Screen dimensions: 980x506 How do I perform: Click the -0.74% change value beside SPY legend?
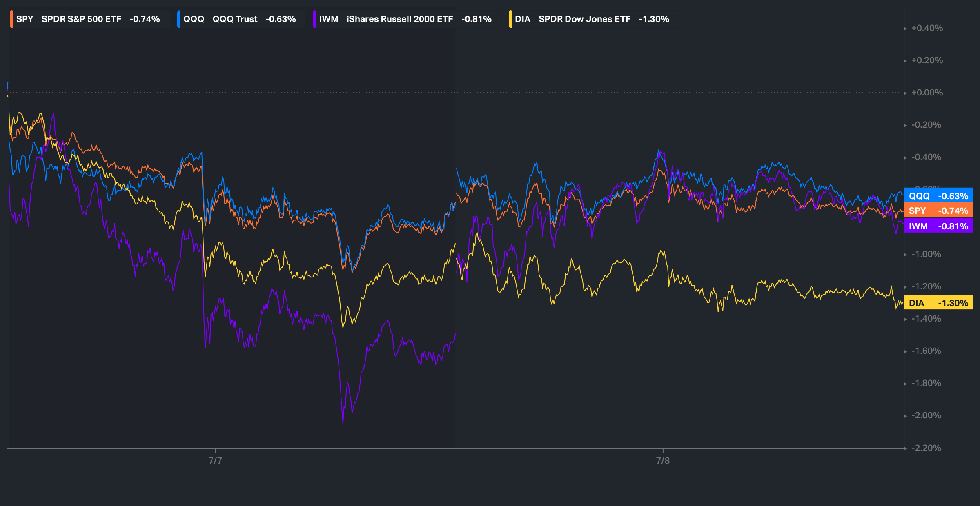[145, 19]
